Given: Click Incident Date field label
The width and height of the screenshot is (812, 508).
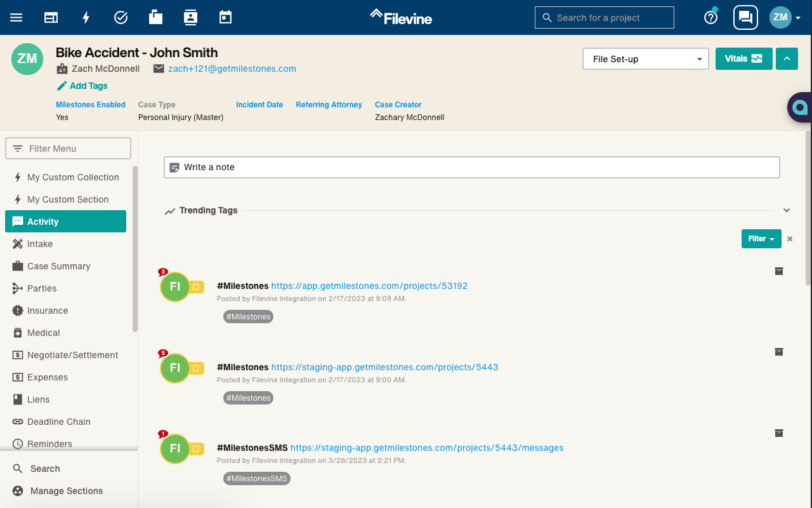Looking at the screenshot, I should [259, 105].
